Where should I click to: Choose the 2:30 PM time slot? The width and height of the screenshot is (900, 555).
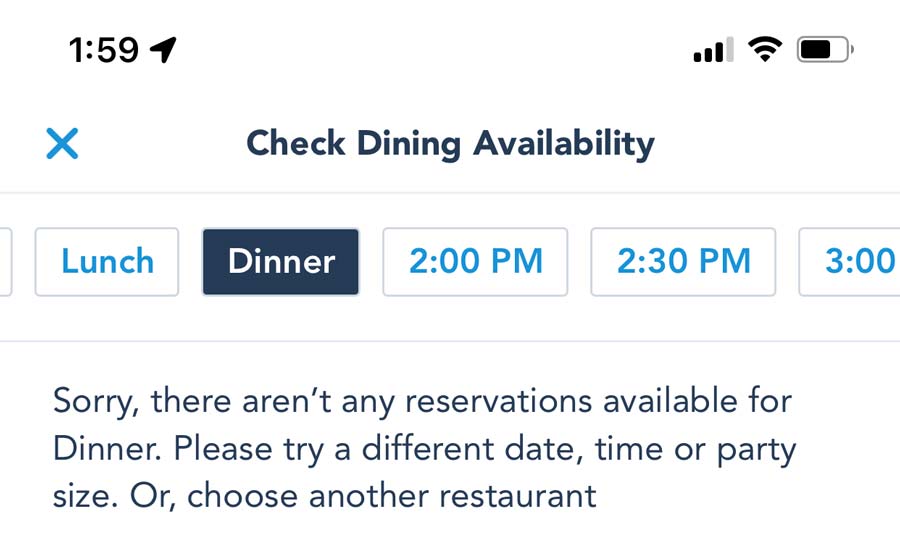[683, 262]
